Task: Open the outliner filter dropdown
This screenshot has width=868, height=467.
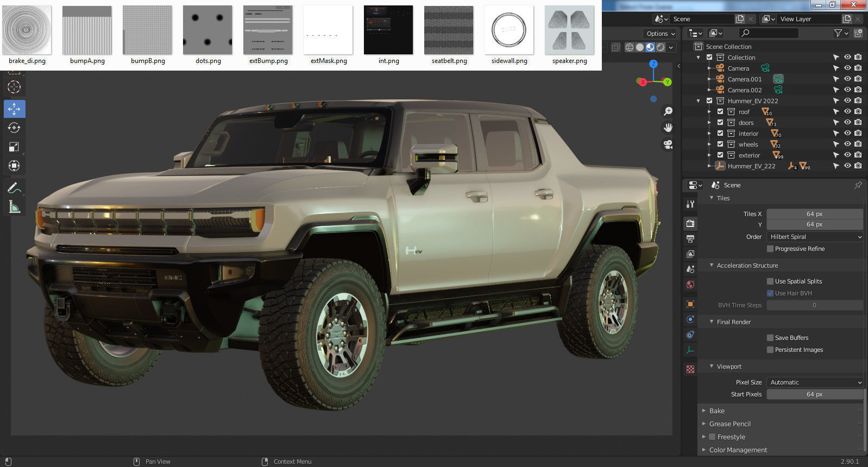Action: click(x=841, y=33)
